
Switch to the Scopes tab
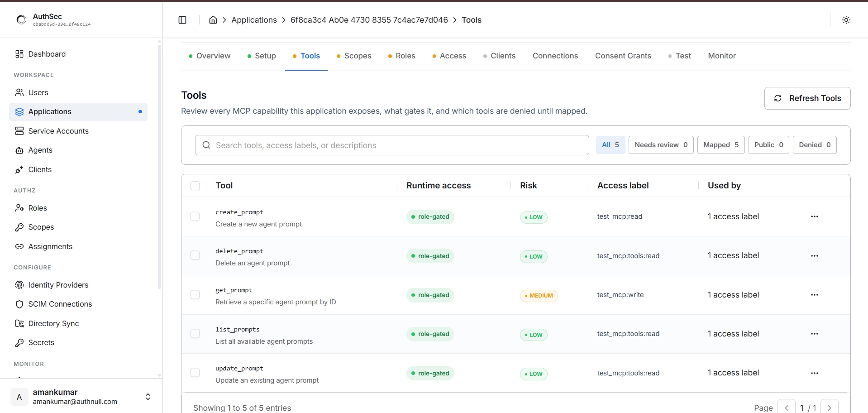[x=354, y=56]
